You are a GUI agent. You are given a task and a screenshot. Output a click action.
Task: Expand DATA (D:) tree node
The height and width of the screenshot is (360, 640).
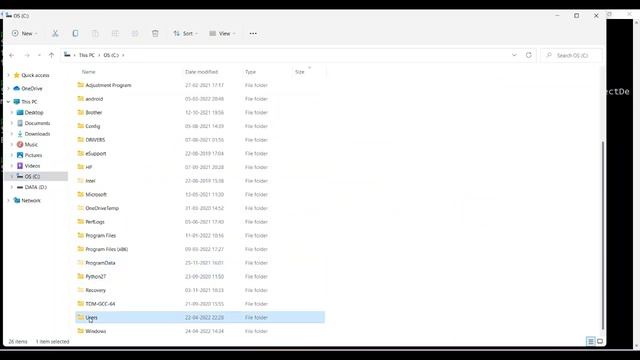12,187
